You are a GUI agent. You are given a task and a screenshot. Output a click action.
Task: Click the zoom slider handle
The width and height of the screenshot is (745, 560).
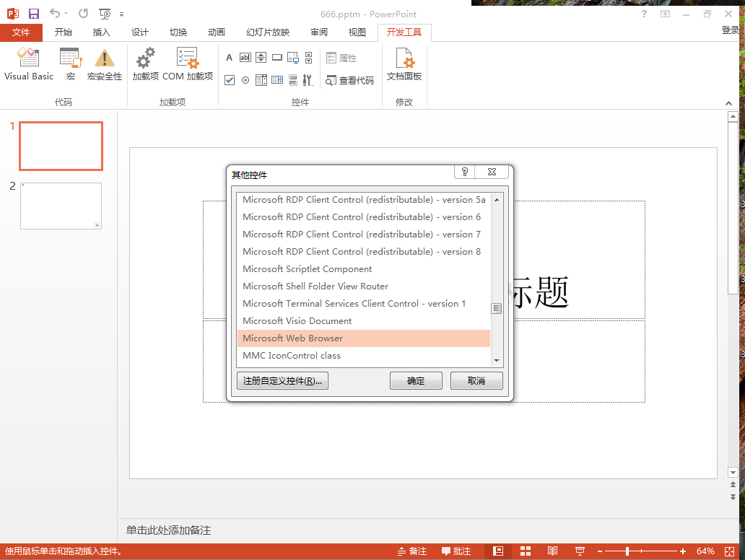[x=627, y=551]
